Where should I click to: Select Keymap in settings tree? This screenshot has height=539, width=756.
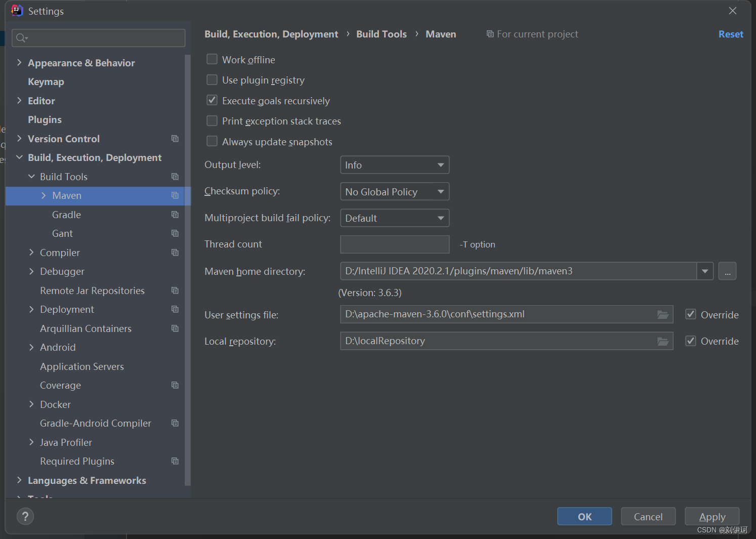pos(46,82)
